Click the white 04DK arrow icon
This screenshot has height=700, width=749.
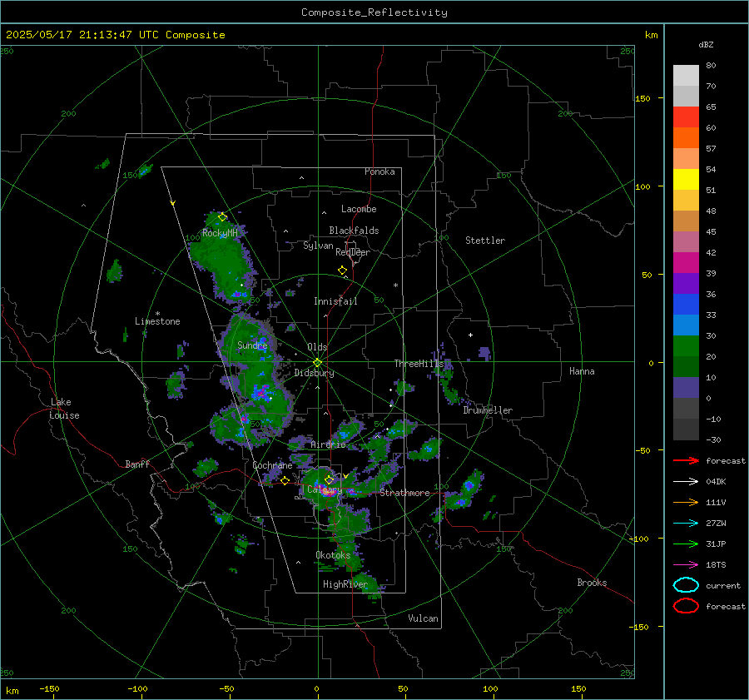pos(686,481)
